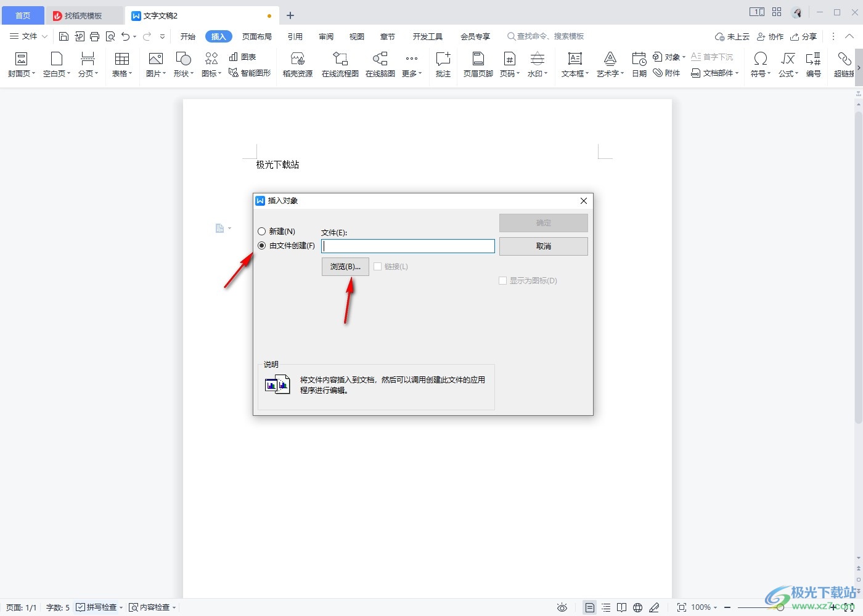This screenshot has height=616, width=863.
Task: Click the Comment (批注) icon
Action: tap(443, 65)
